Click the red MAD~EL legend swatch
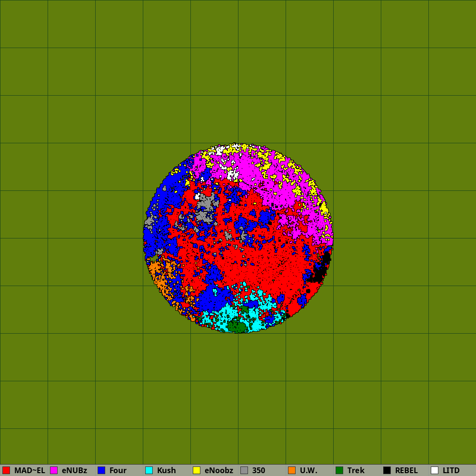Viewport: 476px width, 476px height. click(6, 470)
